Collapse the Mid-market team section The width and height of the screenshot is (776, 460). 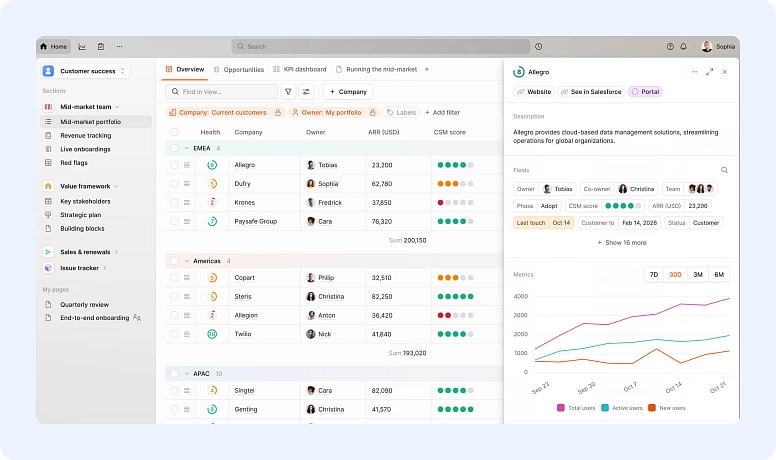(x=117, y=106)
